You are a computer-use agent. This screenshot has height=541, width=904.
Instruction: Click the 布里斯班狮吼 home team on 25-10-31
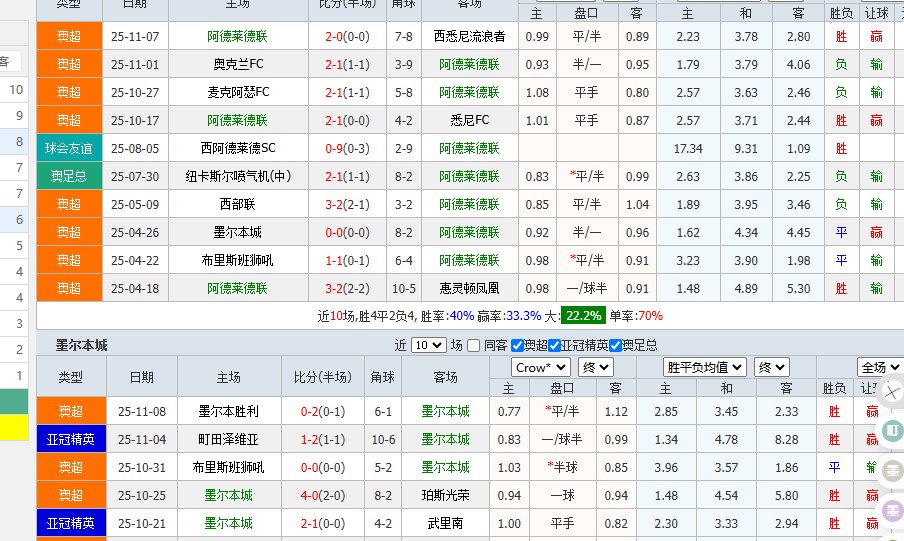tap(229, 467)
